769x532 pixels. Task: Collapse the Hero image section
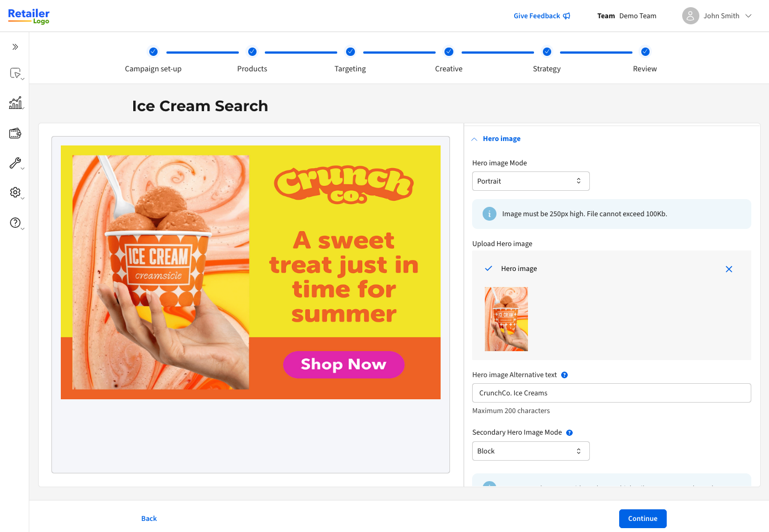[496, 139]
